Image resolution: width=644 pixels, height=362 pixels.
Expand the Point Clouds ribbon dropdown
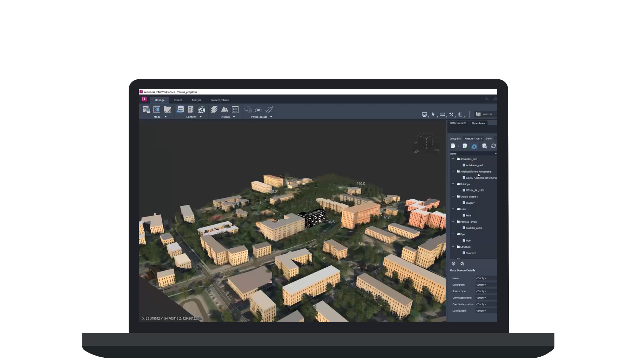(271, 117)
